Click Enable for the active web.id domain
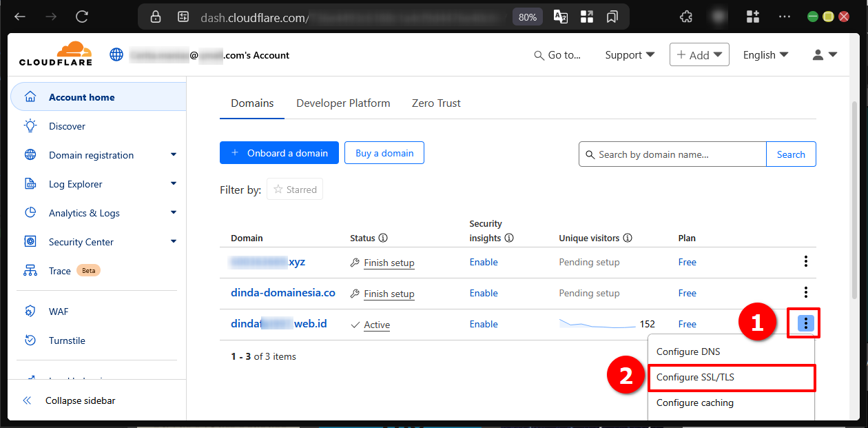This screenshot has height=428, width=868. 484,324
